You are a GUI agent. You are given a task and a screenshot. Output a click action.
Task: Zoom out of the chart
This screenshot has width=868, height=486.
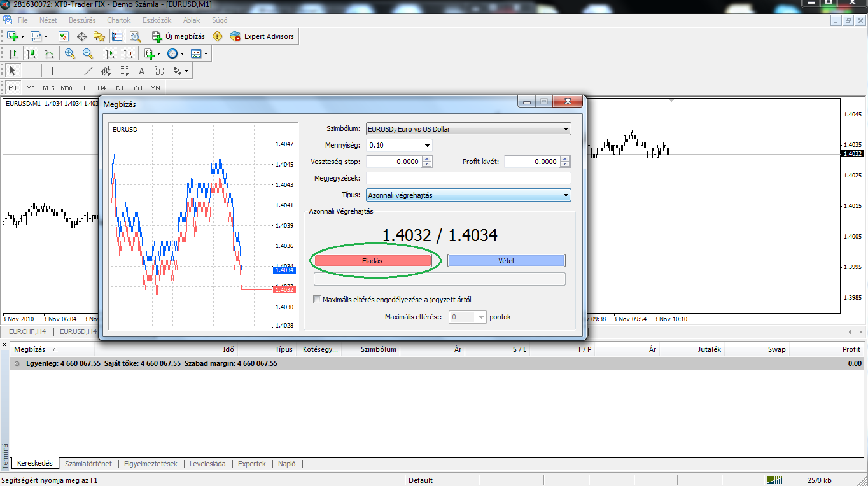click(x=88, y=54)
